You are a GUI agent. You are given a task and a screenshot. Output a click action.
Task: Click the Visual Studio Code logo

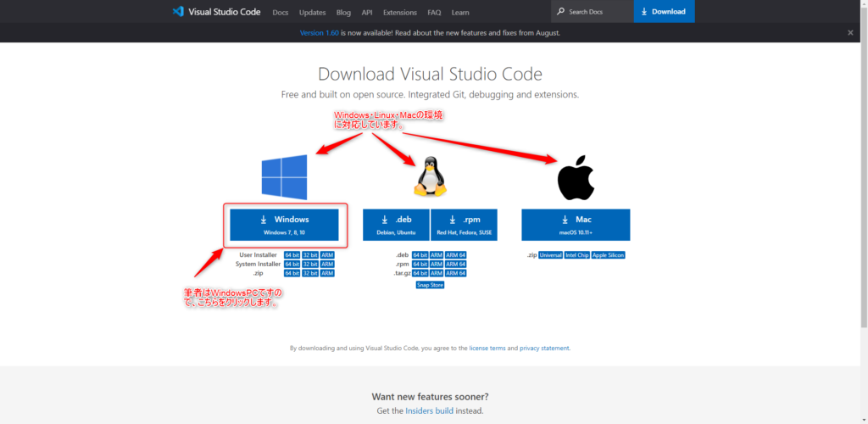[177, 12]
